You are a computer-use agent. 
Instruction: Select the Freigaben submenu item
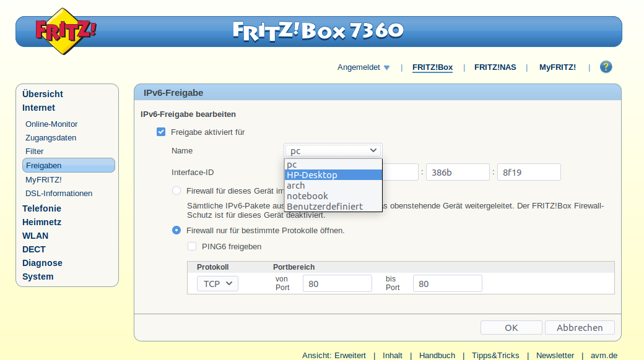click(69, 165)
